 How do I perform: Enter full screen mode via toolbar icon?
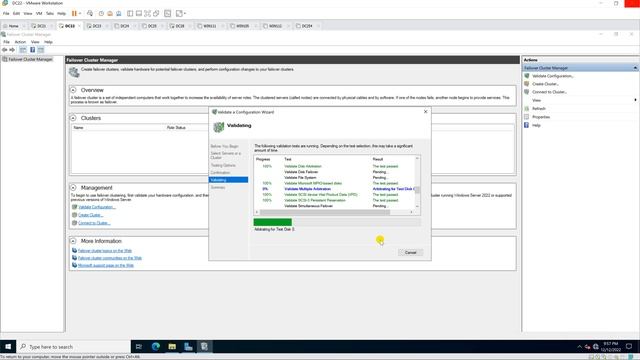pyautogui.click(x=147, y=13)
